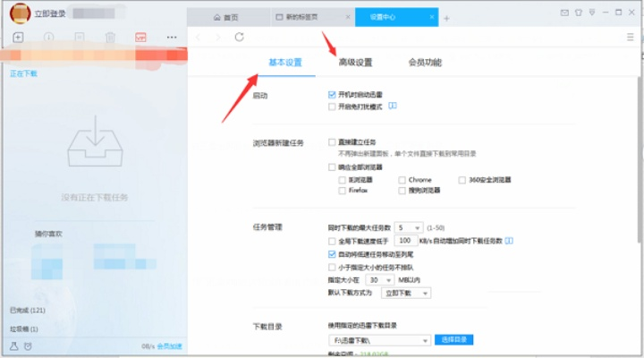Click info icon next to 开启免打扰模式
This screenshot has height=358, width=644.
pos(393,106)
